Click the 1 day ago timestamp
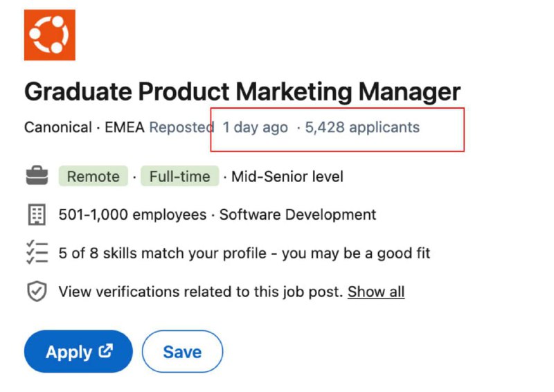The width and height of the screenshot is (554, 392). tap(255, 127)
